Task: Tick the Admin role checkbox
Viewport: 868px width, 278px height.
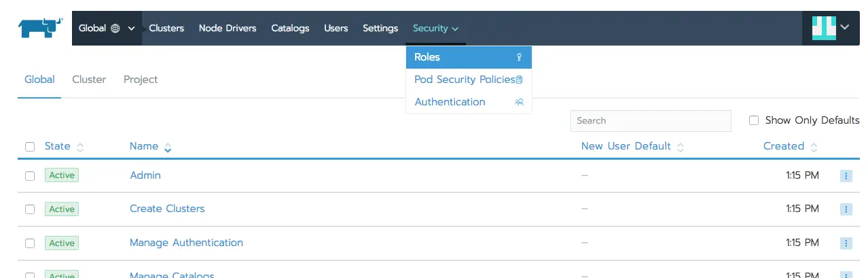Action: pos(30,175)
